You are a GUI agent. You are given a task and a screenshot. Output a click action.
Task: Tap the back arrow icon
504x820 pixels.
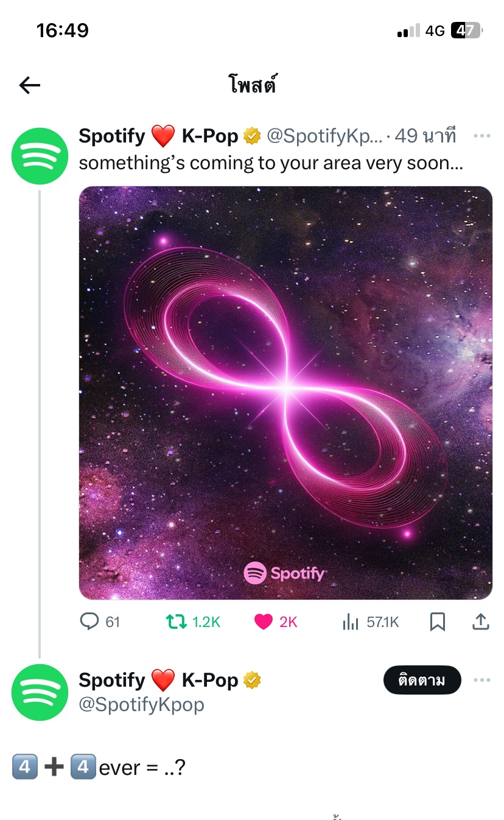pyautogui.click(x=29, y=85)
